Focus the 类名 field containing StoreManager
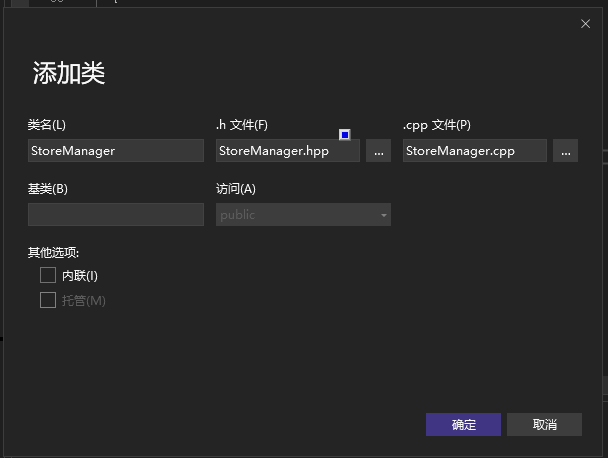Viewport: 608px width, 458px height. [115, 151]
